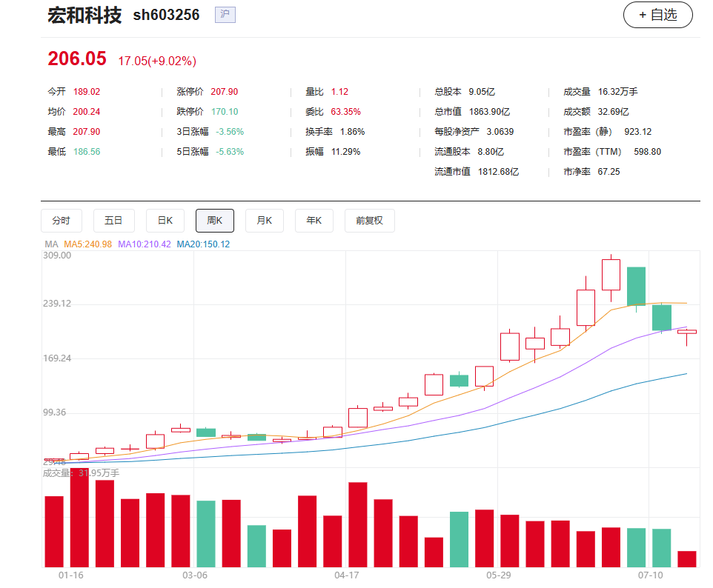Click the 04-17 date axis label
Viewport: 713px width, 588px height.
point(347,575)
